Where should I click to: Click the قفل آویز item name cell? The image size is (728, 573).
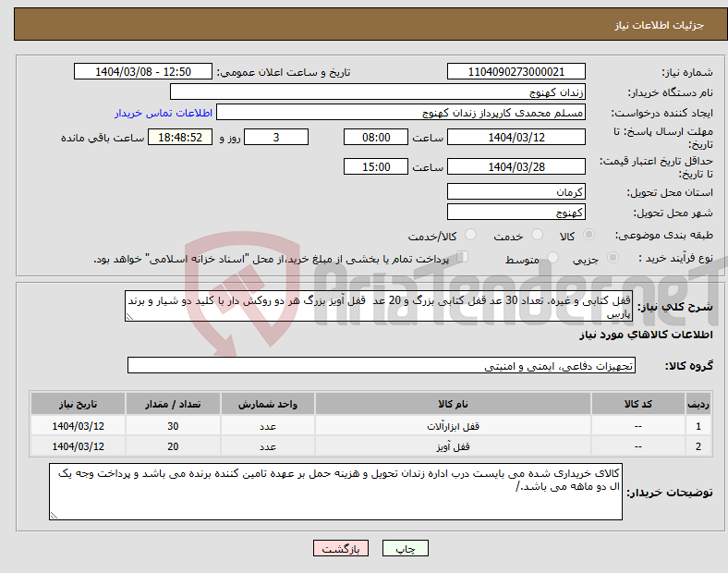[x=453, y=446]
